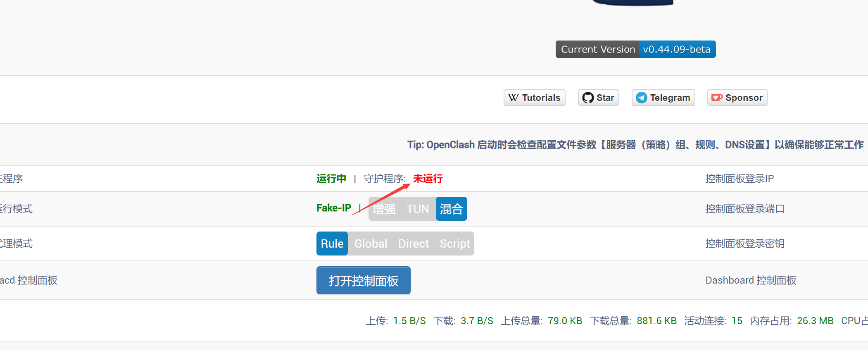Click the 控制面板登录端口 label
The image size is (868, 351).
[x=745, y=209]
